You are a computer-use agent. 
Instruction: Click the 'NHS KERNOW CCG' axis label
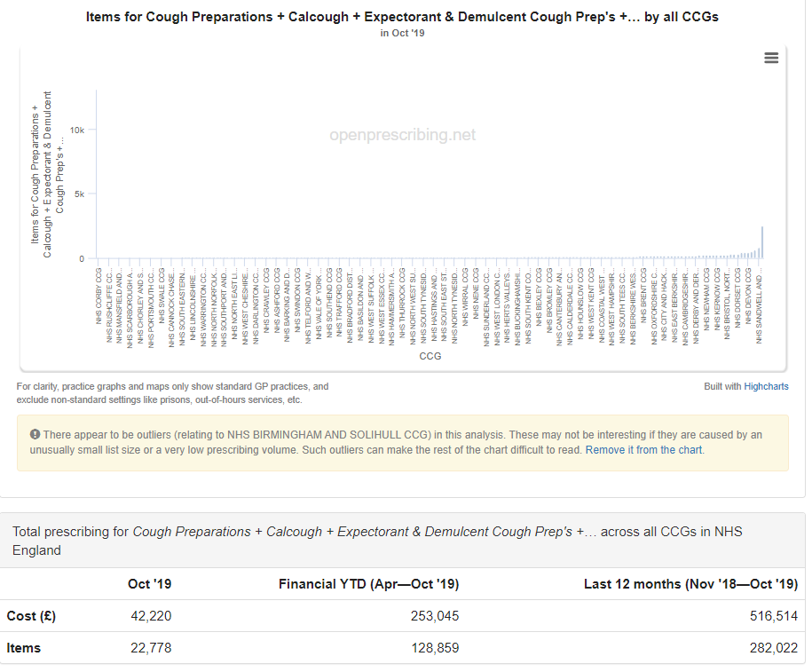click(717, 299)
